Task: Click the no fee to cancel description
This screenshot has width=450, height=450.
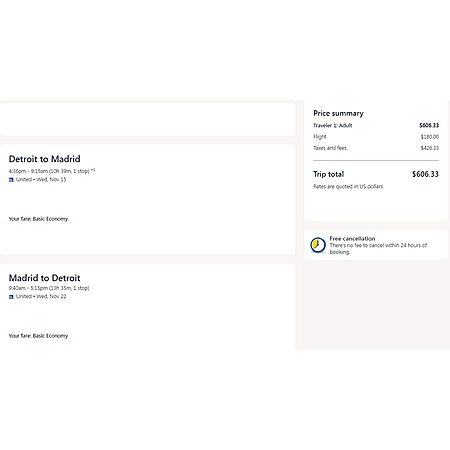Action: coord(378,248)
